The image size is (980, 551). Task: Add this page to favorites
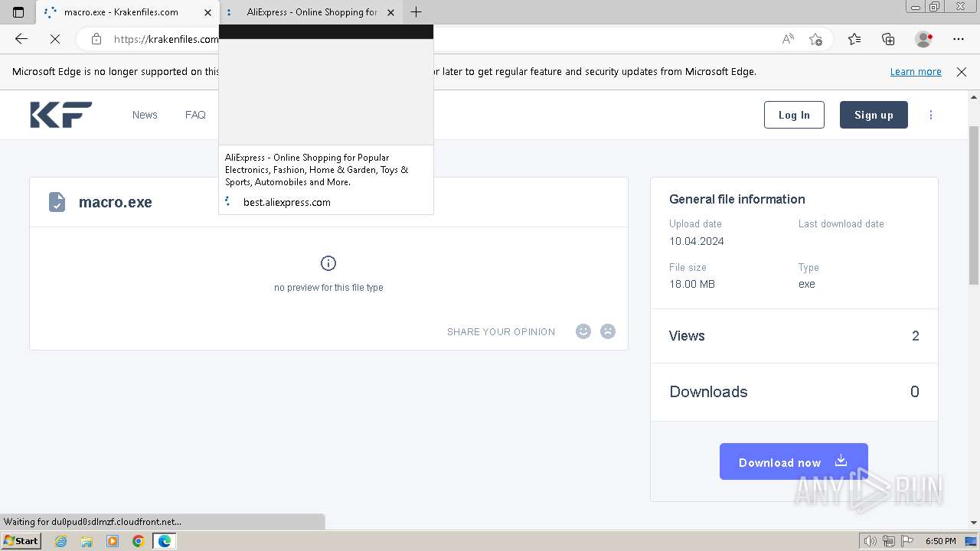815,39
